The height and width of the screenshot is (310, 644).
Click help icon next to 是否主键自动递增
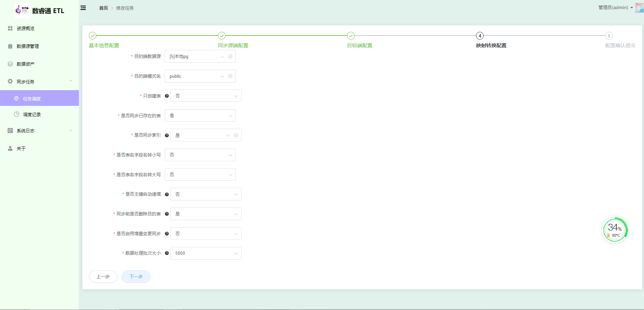pyautogui.click(x=167, y=194)
